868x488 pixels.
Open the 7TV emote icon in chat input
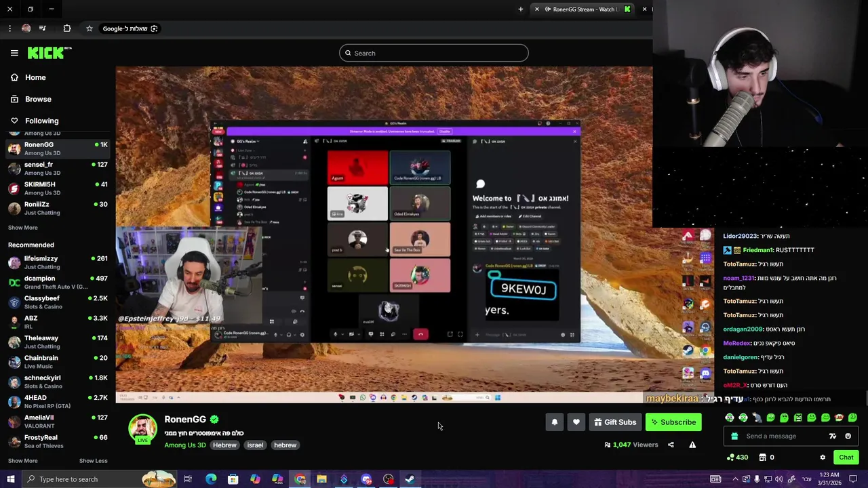pos(833,436)
